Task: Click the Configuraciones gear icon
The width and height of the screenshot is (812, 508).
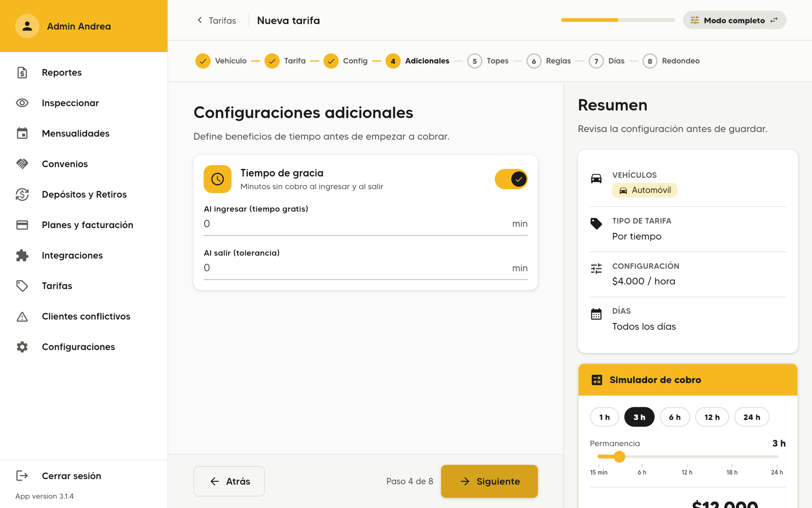Action: click(x=22, y=347)
